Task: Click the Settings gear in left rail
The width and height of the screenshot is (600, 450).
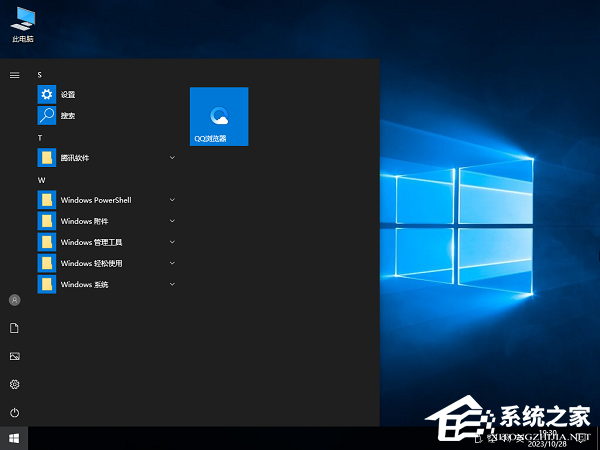Action: 14,384
